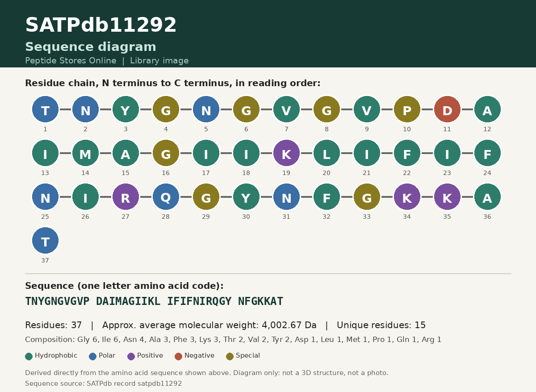Click the SATPdb11292 title
This screenshot has height=392, width=536.
[101, 25]
